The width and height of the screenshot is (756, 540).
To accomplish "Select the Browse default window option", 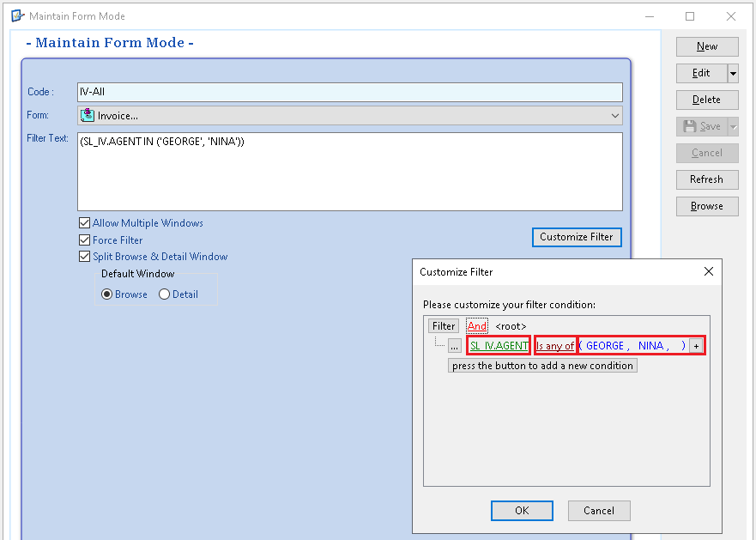I will click(x=107, y=294).
